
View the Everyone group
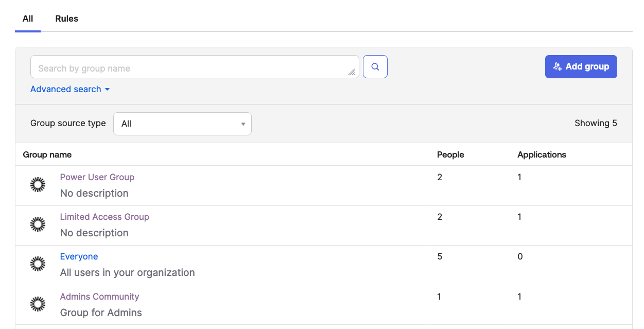tap(79, 256)
